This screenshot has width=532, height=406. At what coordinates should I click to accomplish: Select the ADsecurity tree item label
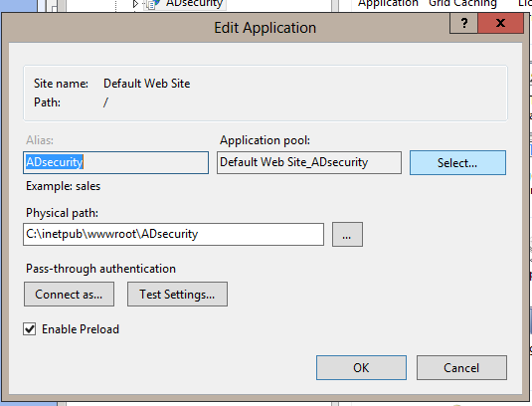tap(194, 4)
